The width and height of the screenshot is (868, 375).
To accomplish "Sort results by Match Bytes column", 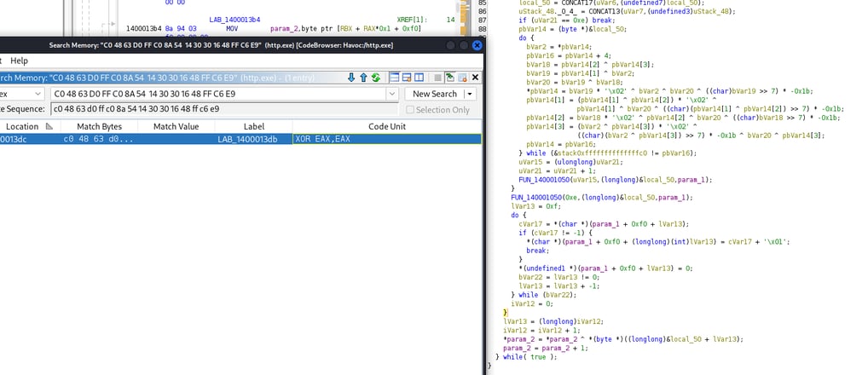I will [x=99, y=127].
